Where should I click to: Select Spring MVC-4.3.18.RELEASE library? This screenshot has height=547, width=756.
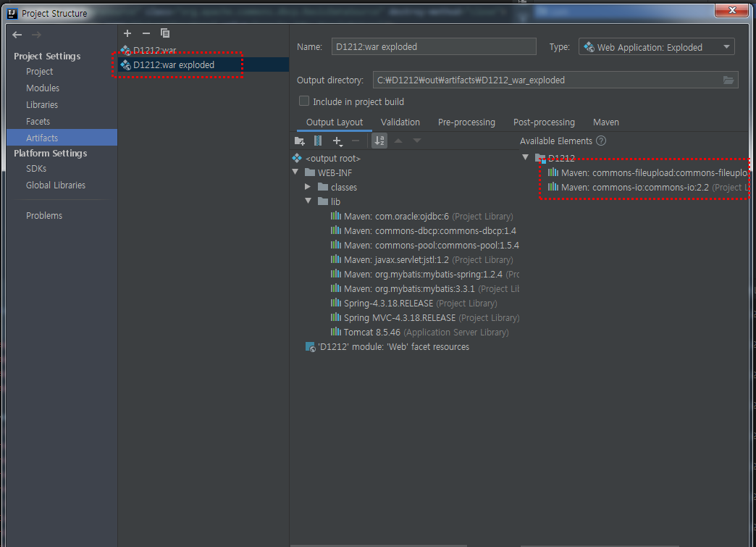(x=424, y=317)
